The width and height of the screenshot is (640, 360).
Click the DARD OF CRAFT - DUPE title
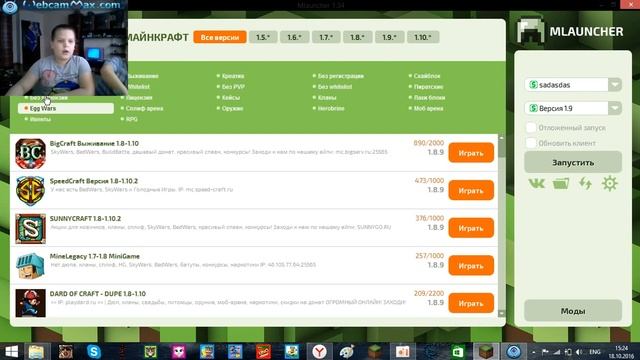(98, 293)
